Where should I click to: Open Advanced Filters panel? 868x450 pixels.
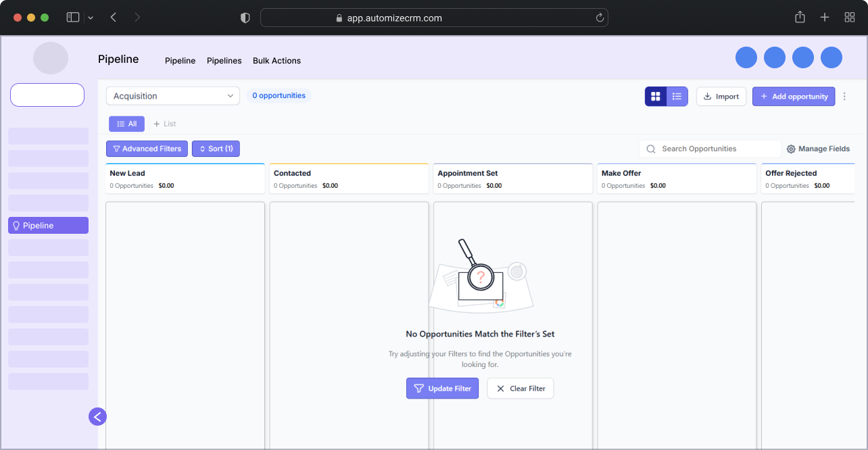pyautogui.click(x=147, y=149)
